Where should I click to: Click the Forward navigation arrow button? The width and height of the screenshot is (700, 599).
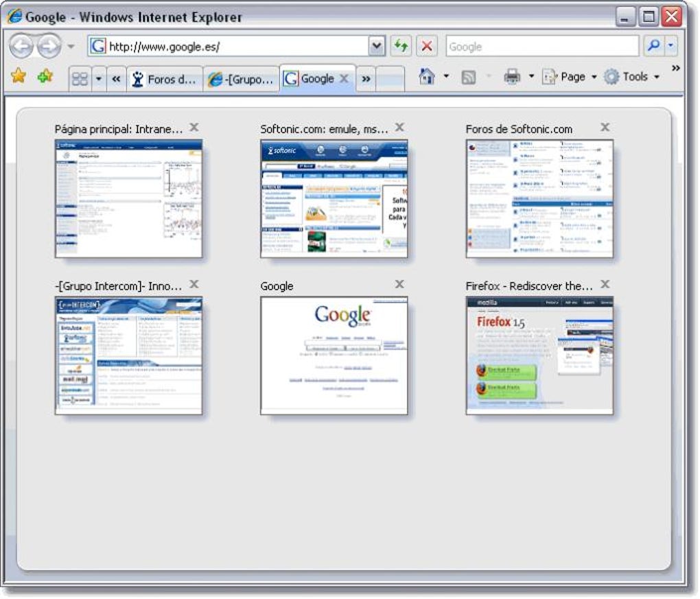tap(49, 46)
